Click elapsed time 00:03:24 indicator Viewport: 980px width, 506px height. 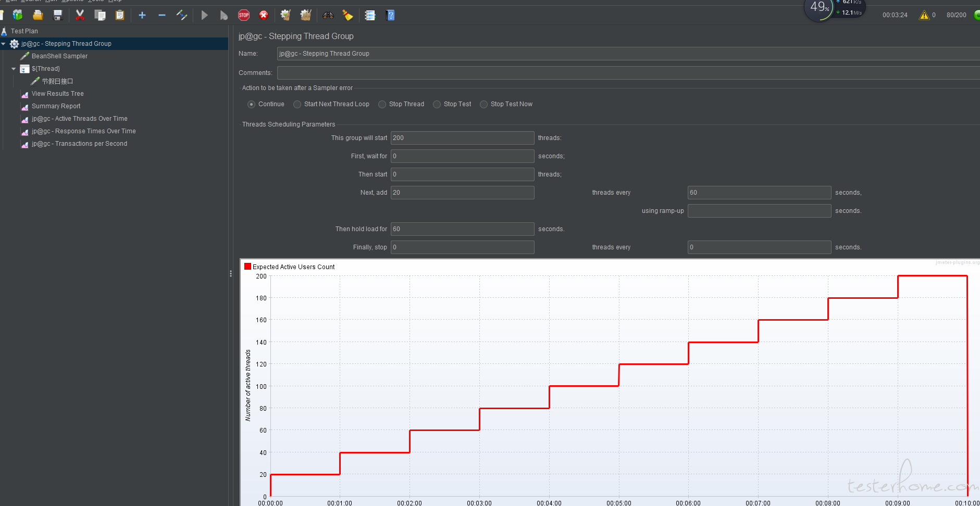[x=895, y=15]
